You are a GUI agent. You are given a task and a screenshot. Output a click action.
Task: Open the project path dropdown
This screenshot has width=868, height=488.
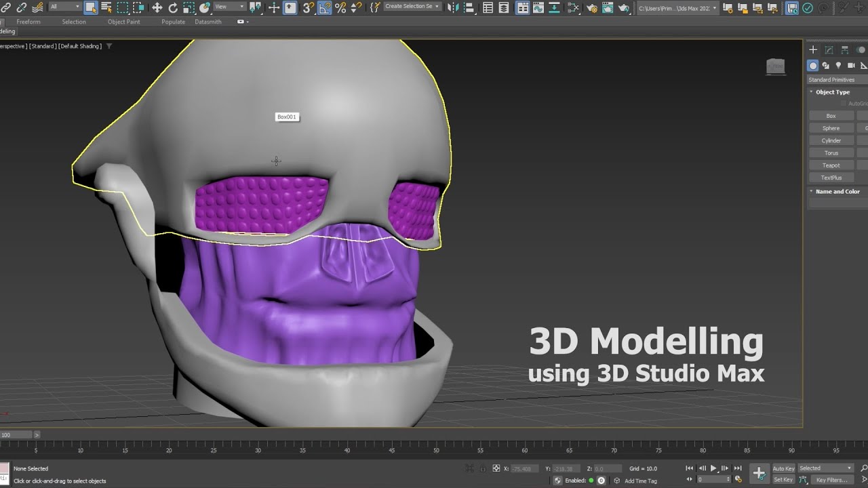click(x=677, y=8)
